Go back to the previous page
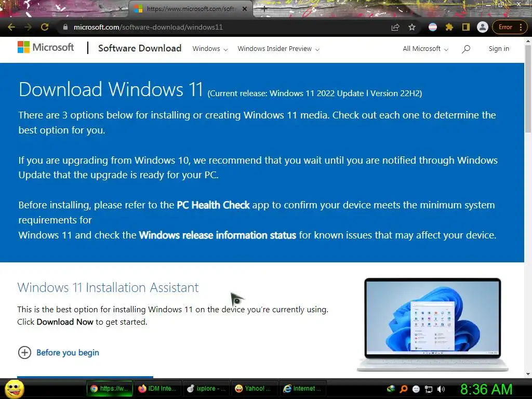The height and width of the screenshot is (399, 532). (x=11, y=27)
